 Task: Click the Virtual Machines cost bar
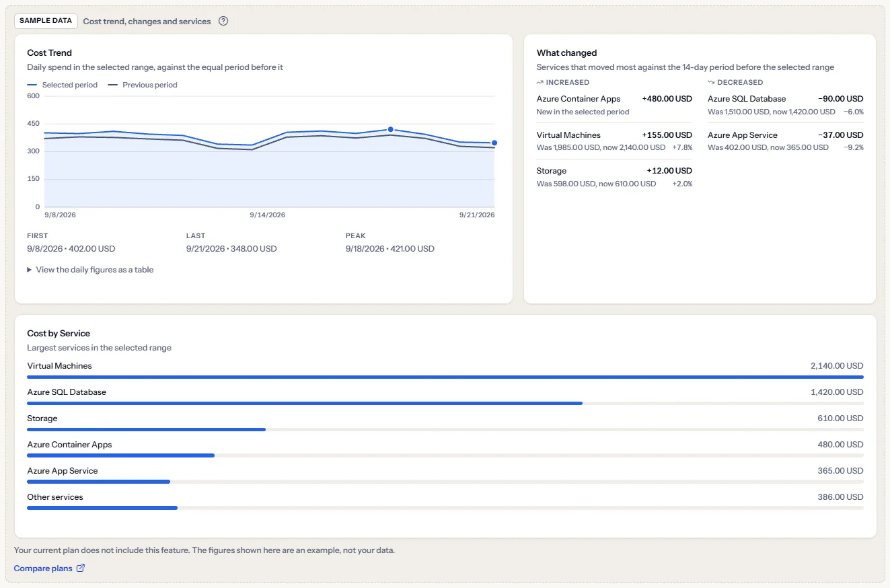click(445, 377)
